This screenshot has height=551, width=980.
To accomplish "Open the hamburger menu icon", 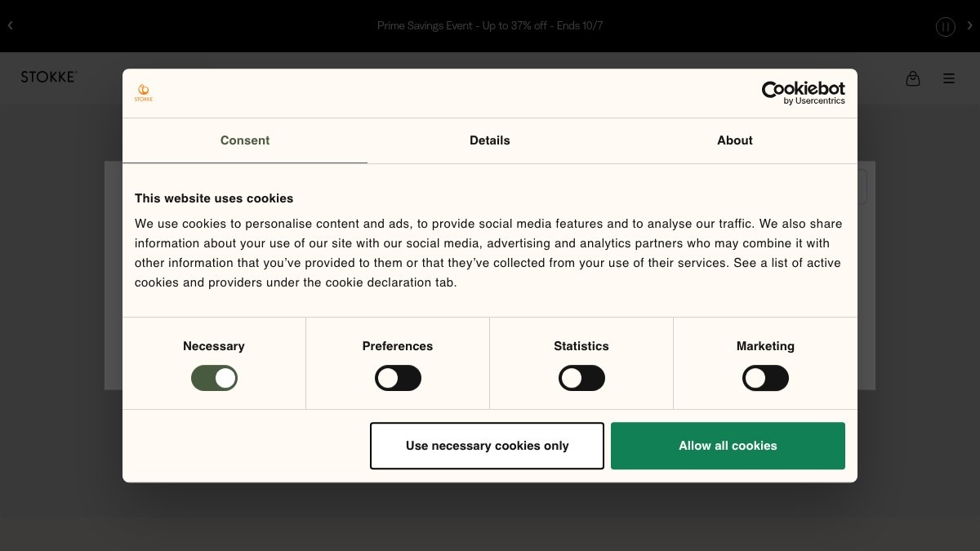I will (x=949, y=78).
